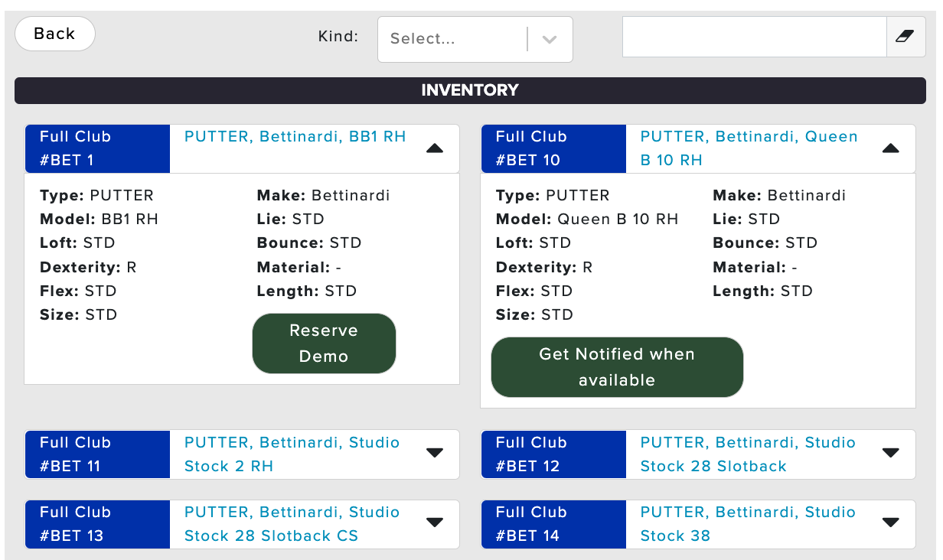
Task: Click Get Notified when available button
Action: pyautogui.click(x=617, y=367)
